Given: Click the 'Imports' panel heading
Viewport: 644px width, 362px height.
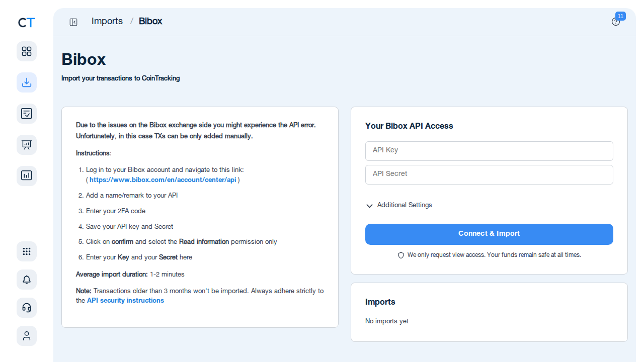Looking at the screenshot, I should click(x=380, y=302).
